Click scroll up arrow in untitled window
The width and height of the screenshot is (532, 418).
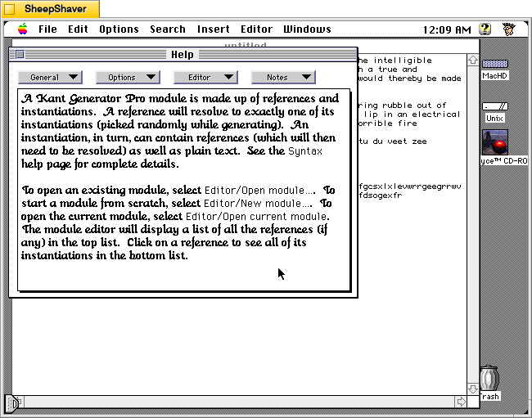point(472,60)
